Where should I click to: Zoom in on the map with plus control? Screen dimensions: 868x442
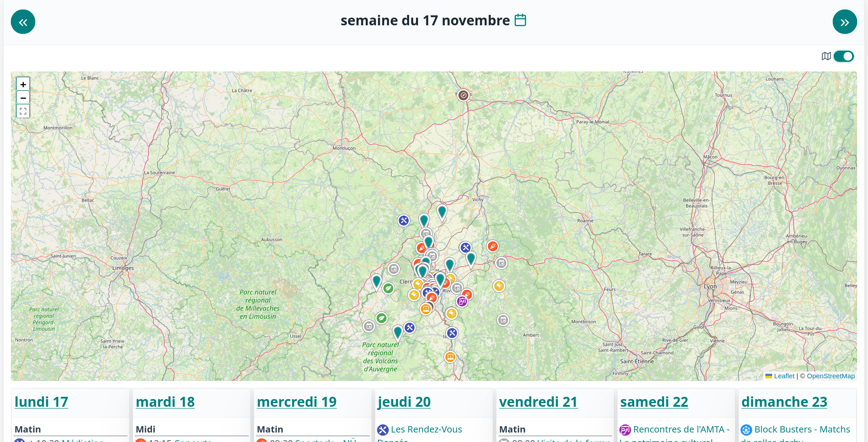click(23, 84)
